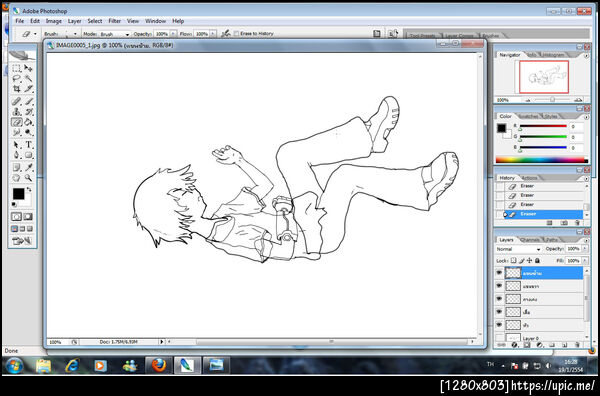Select the Slice tool

pos(28,89)
